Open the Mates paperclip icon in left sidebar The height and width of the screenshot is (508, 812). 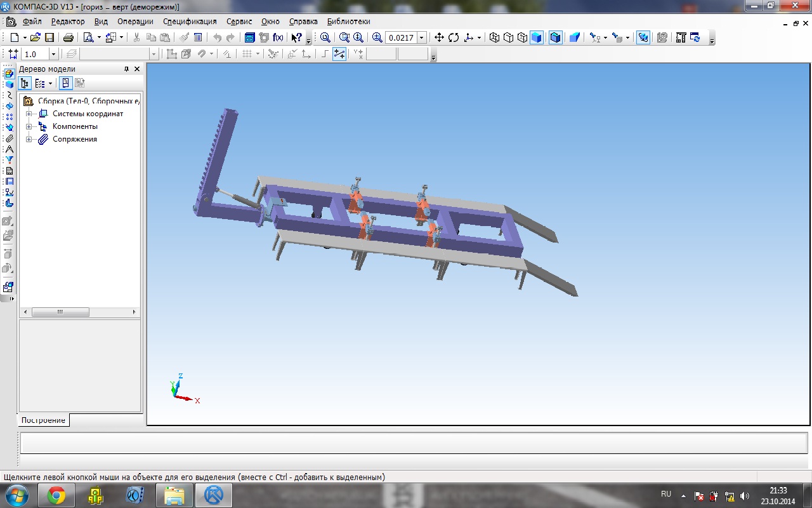9,138
